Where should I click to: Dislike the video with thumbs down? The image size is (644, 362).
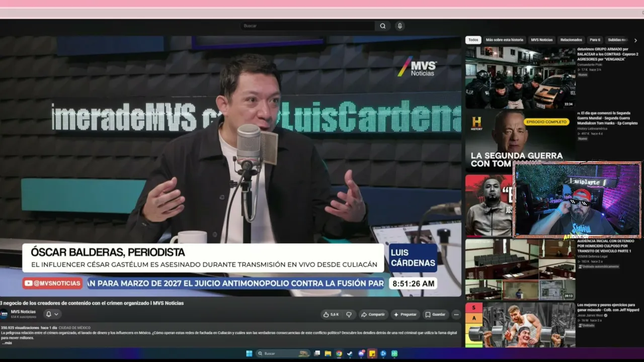coord(349,315)
